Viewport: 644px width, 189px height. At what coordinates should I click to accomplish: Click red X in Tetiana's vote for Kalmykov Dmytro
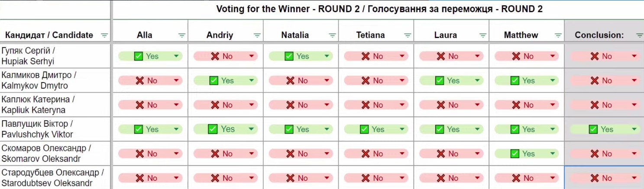click(365, 80)
